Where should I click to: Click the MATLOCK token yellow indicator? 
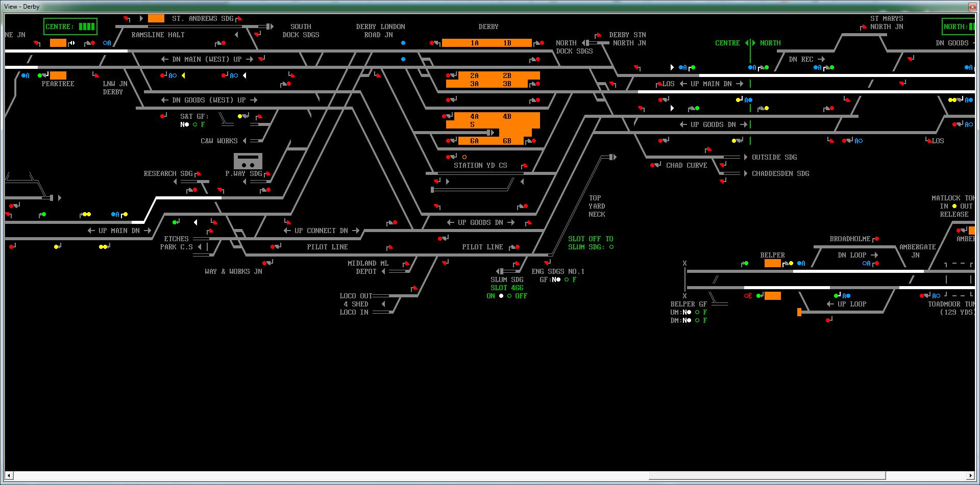(954, 206)
